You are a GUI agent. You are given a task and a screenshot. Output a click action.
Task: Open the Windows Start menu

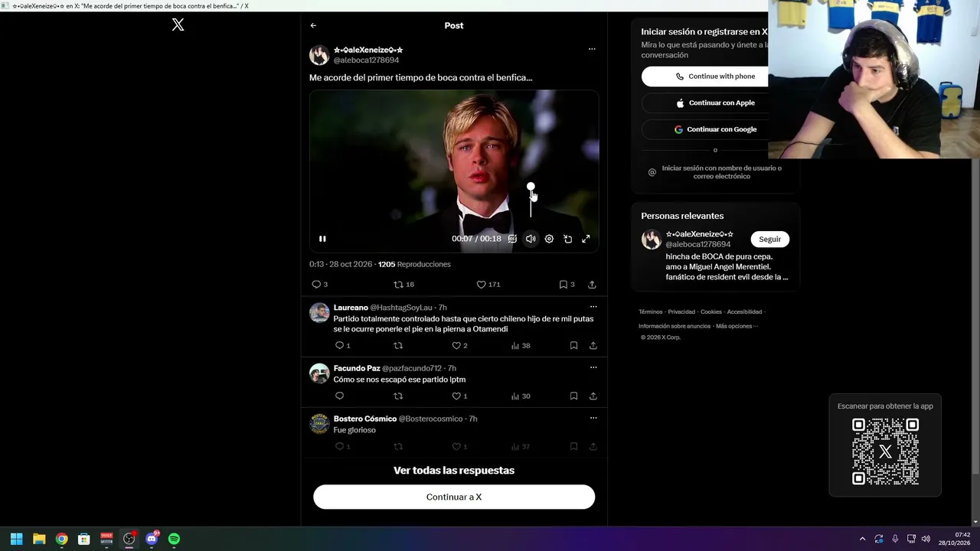pyautogui.click(x=16, y=539)
